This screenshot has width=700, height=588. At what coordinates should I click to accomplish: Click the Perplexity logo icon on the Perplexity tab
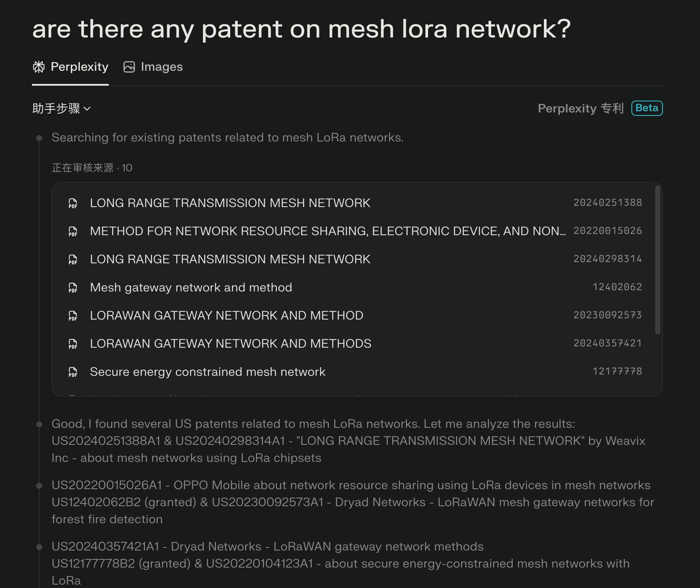click(x=39, y=66)
